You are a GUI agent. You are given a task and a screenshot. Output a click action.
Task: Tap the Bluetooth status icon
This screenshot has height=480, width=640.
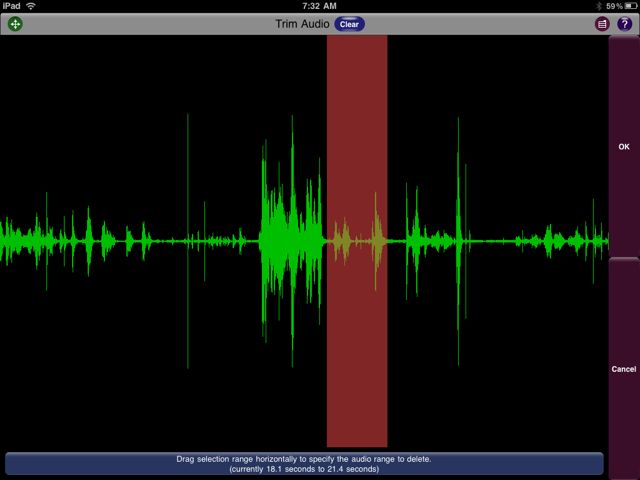point(599,6)
